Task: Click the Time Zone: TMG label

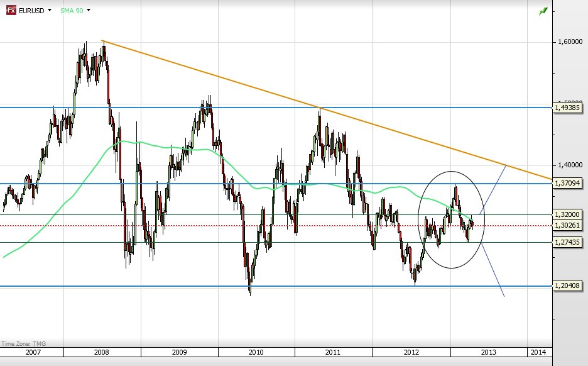Action: click(x=24, y=343)
